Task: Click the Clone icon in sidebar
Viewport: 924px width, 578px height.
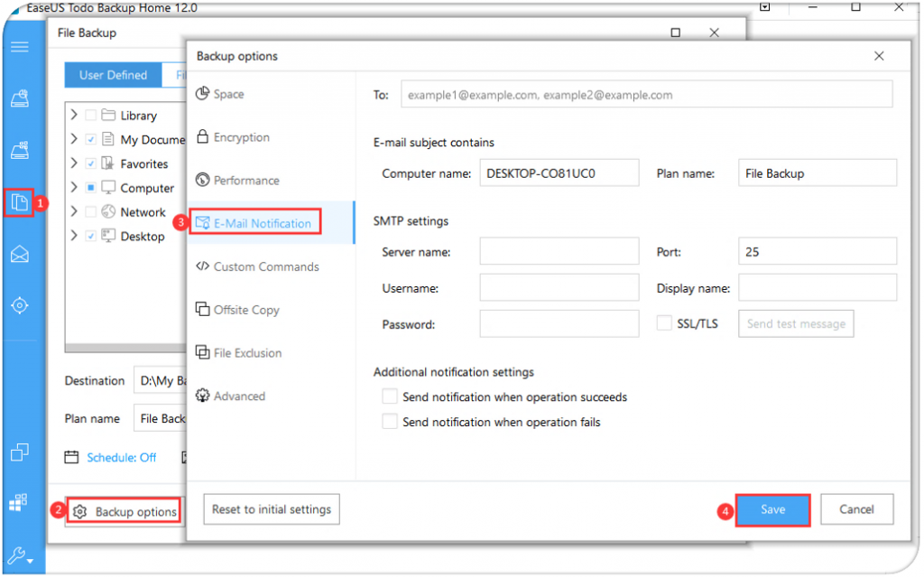Action: coord(19,452)
